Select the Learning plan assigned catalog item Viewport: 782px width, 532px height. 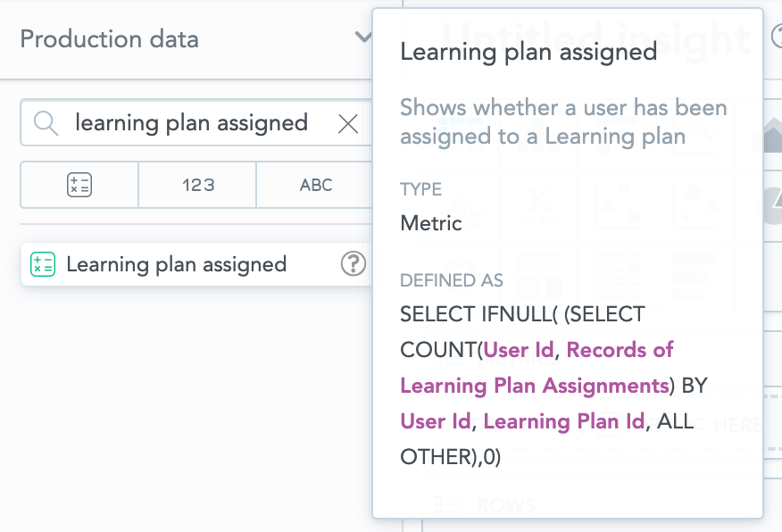click(176, 264)
